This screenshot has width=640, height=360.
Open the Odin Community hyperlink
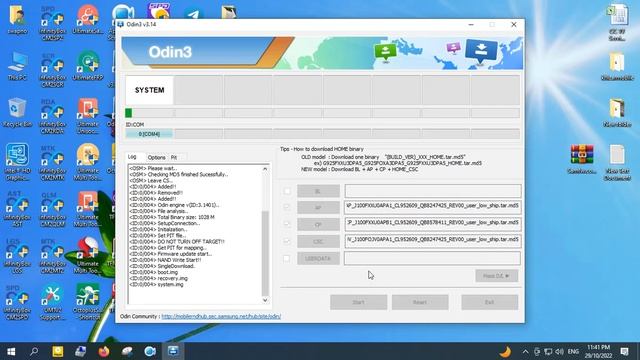coord(221,316)
